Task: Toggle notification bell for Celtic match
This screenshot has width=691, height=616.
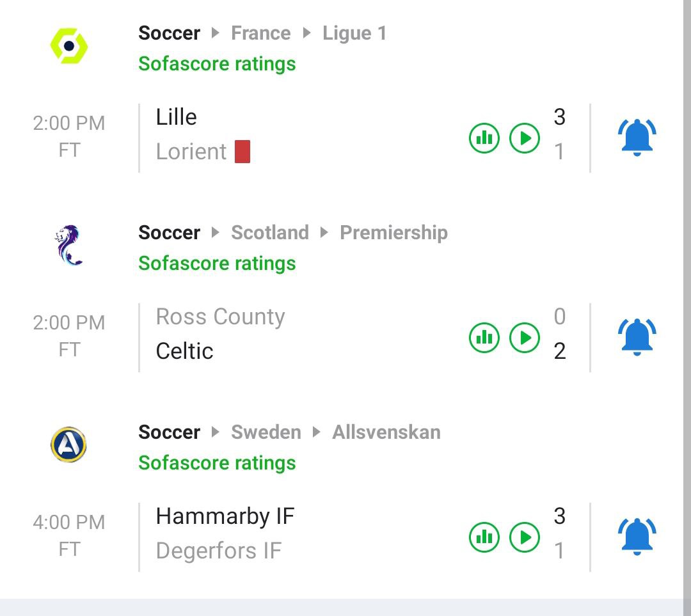Action: pyautogui.click(x=637, y=338)
